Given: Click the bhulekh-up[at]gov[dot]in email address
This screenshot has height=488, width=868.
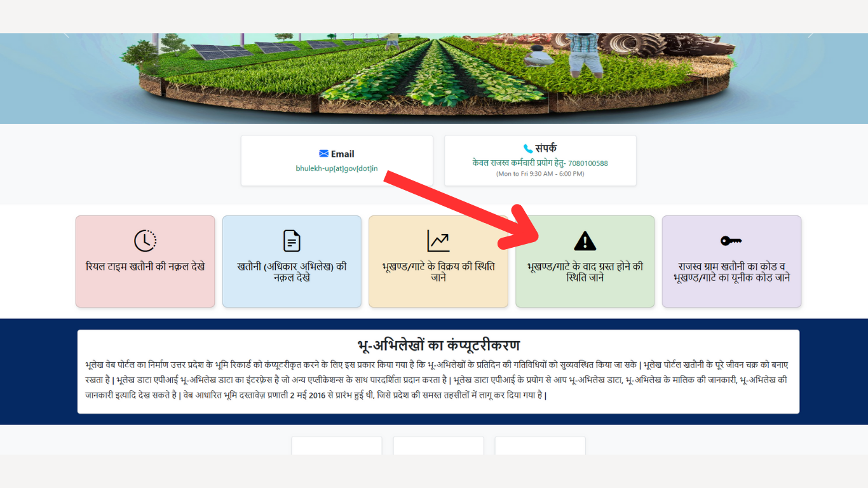Looking at the screenshot, I should tap(337, 168).
